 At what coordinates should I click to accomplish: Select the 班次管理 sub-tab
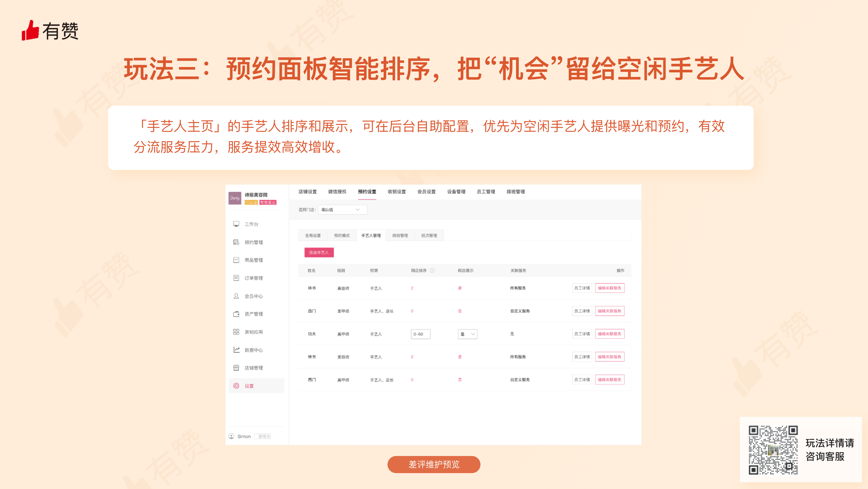pos(429,235)
